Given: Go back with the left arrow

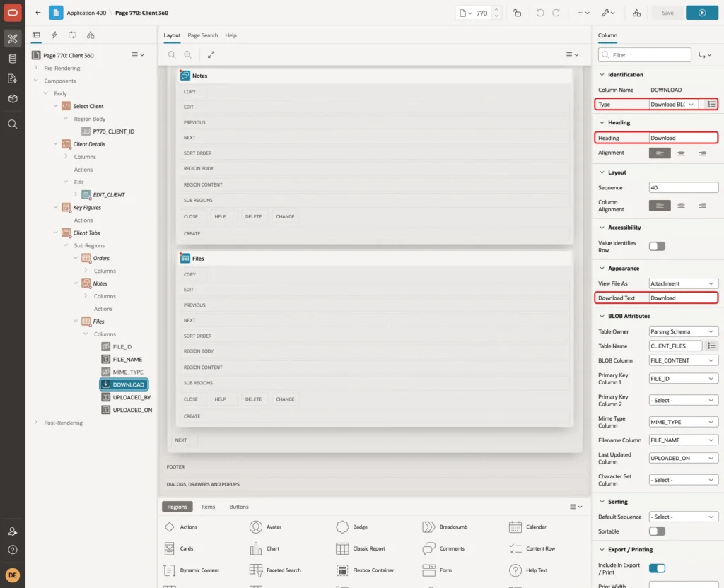Looking at the screenshot, I should pyautogui.click(x=38, y=13).
